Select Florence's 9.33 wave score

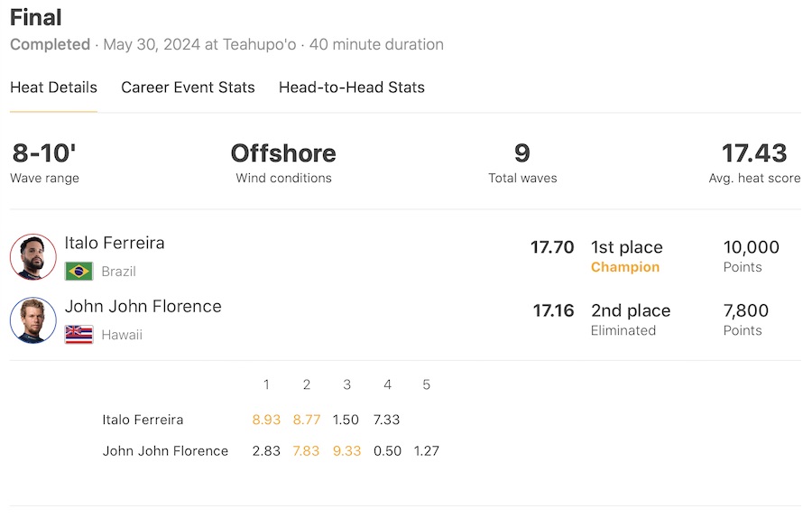pos(347,450)
